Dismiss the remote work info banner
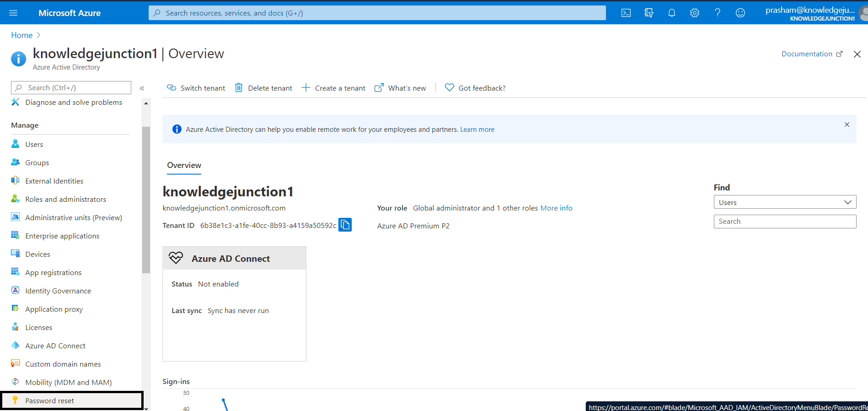 (x=847, y=124)
